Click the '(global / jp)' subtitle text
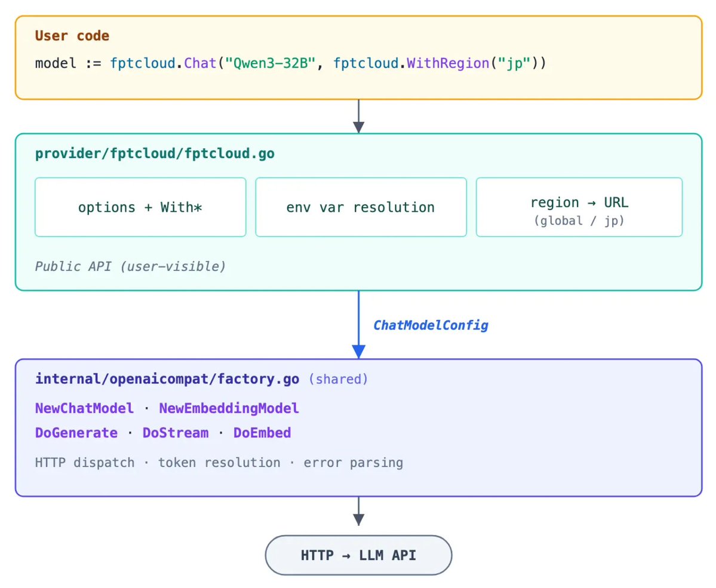716x588 pixels. tap(579, 221)
